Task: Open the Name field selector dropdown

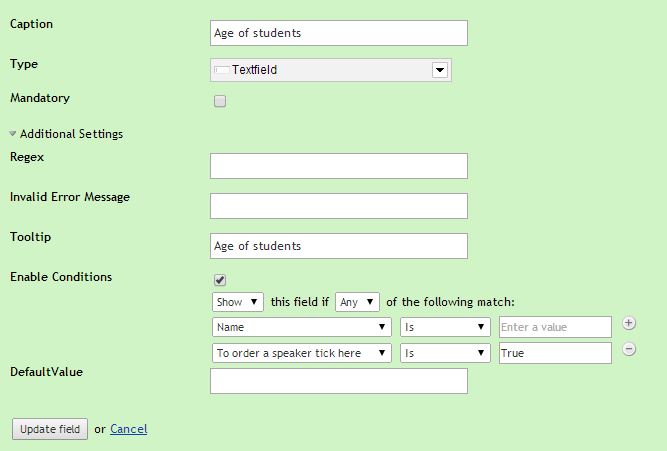Action: point(302,327)
